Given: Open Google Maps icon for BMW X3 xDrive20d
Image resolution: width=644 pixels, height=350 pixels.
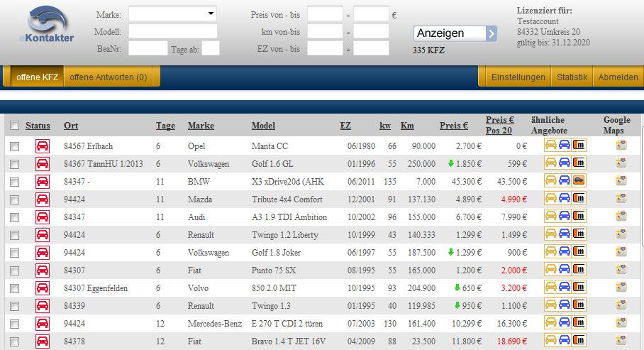Looking at the screenshot, I should (621, 180).
